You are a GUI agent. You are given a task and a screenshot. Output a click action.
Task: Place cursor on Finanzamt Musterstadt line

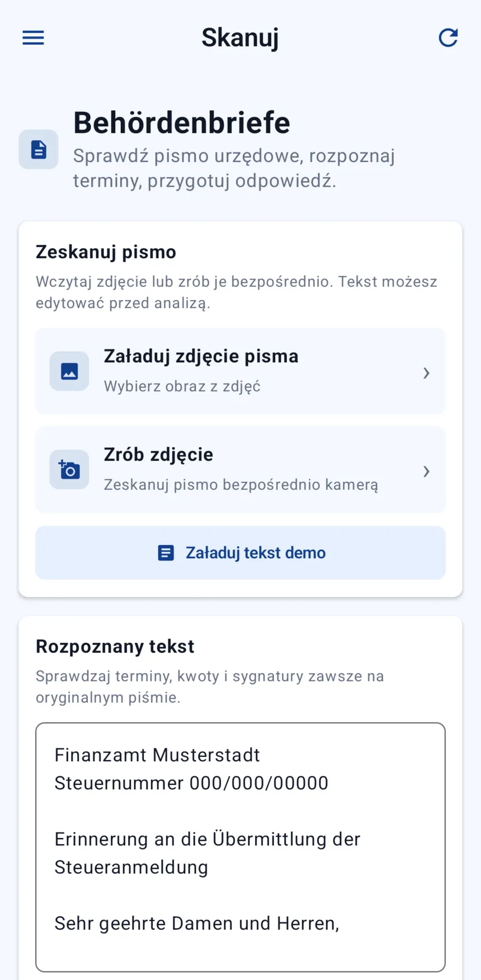coord(157,755)
